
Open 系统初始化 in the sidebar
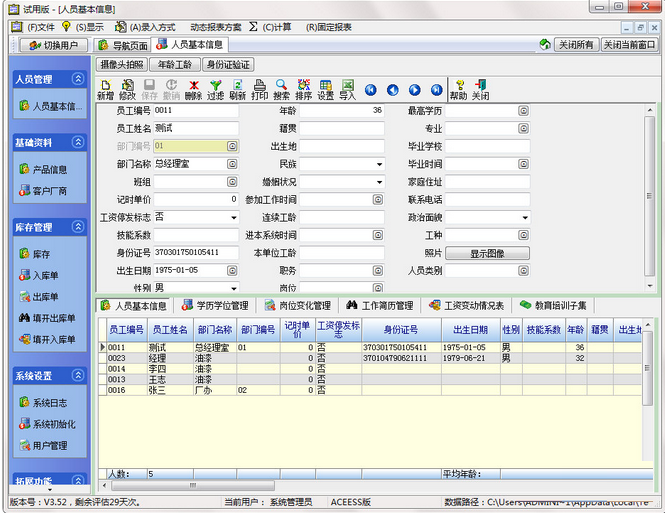47,424
